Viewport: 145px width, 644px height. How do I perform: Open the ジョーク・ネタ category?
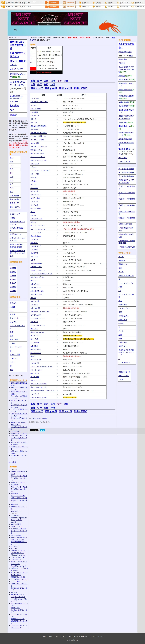point(16,347)
